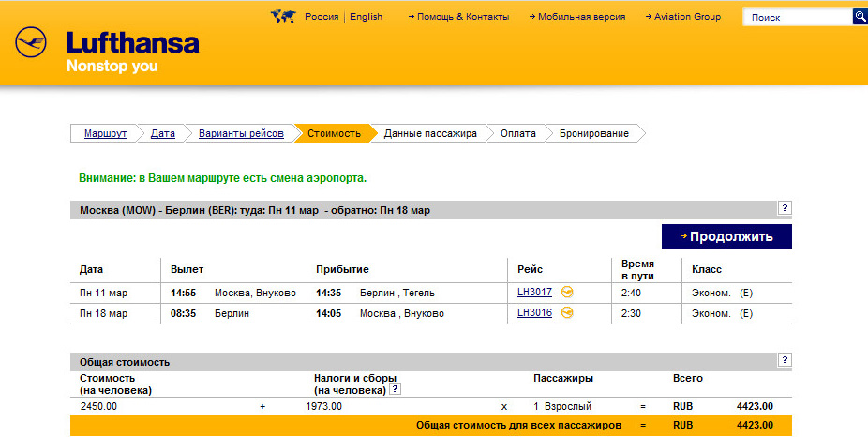Image resolution: width=868 pixels, height=437 pixels.
Task: Click travel time 2:40
Action: (x=631, y=293)
